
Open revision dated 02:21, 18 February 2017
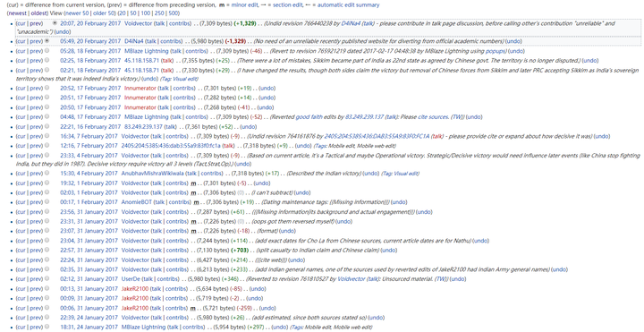pyautogui.click(x=90, y=70)
